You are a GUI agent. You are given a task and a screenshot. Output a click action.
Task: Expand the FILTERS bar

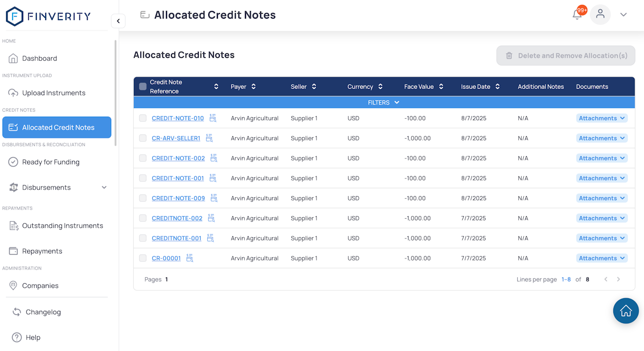384,103
